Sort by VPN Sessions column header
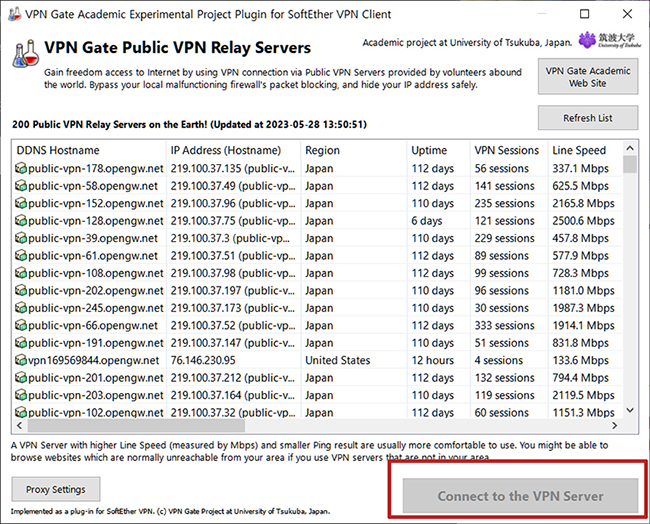Image resolution: width=650 pixels, height=524 pixels. pos(509,150)
